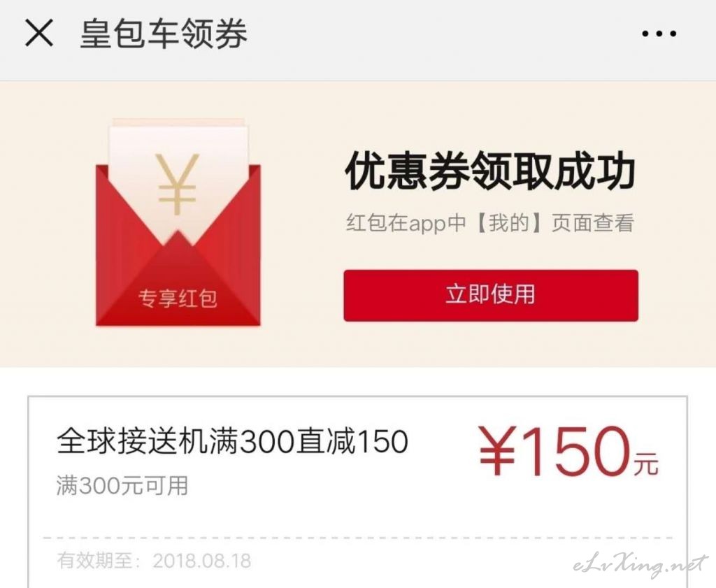
Task: Tap the 专享红包 label on envelope
Action: tap(178, 299)
